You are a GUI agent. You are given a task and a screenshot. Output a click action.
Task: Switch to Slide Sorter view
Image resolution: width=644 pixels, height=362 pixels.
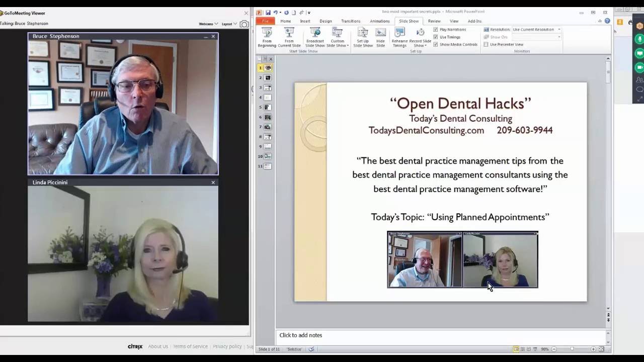point(522,349)
